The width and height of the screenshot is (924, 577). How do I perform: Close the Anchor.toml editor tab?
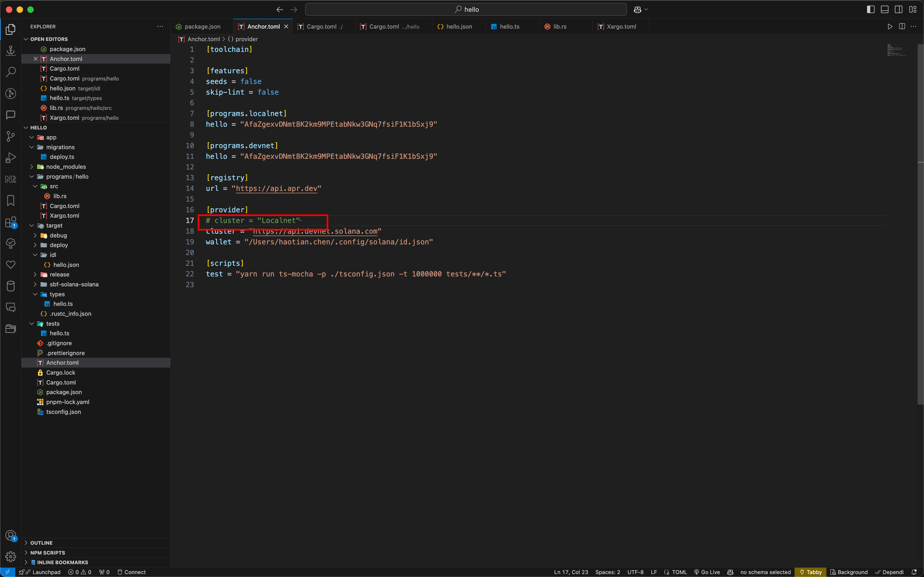(286, 27)
